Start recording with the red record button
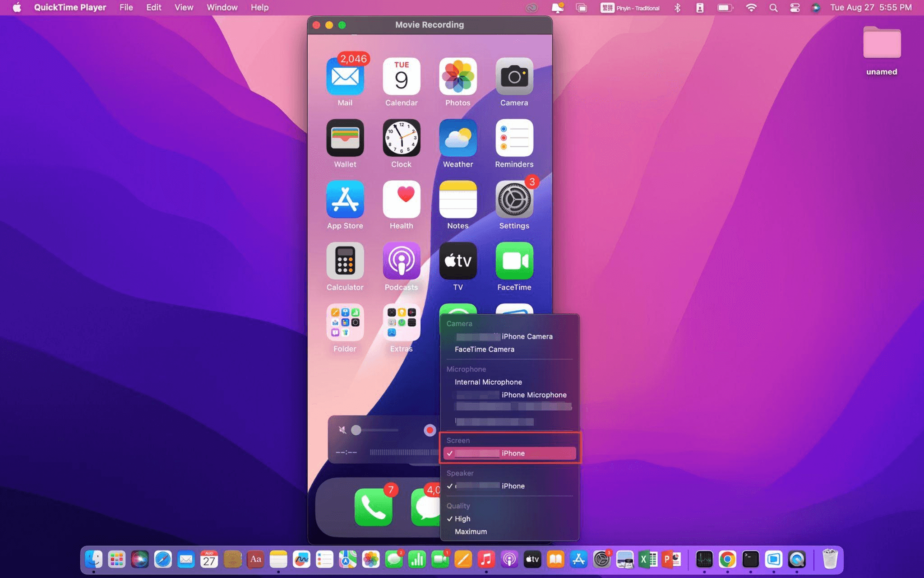The height and width of the screenshot is (578, 924). [430, 430]
